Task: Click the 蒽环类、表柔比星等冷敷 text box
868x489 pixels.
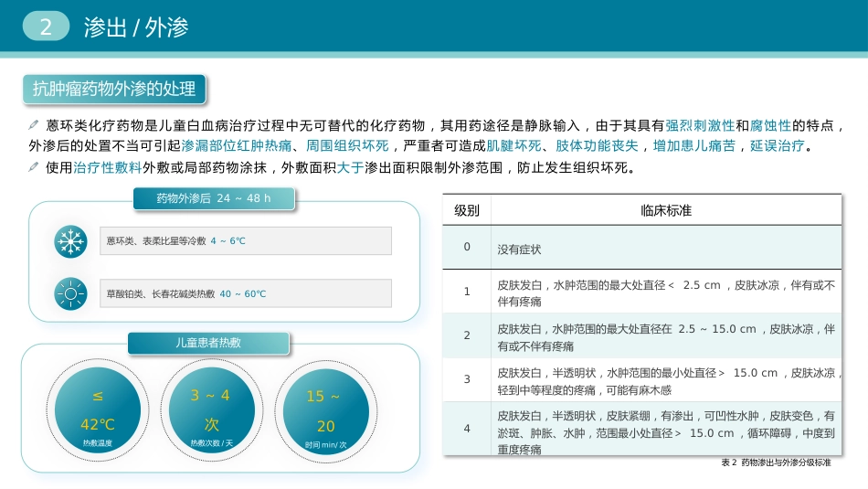Action: [246, 241]
